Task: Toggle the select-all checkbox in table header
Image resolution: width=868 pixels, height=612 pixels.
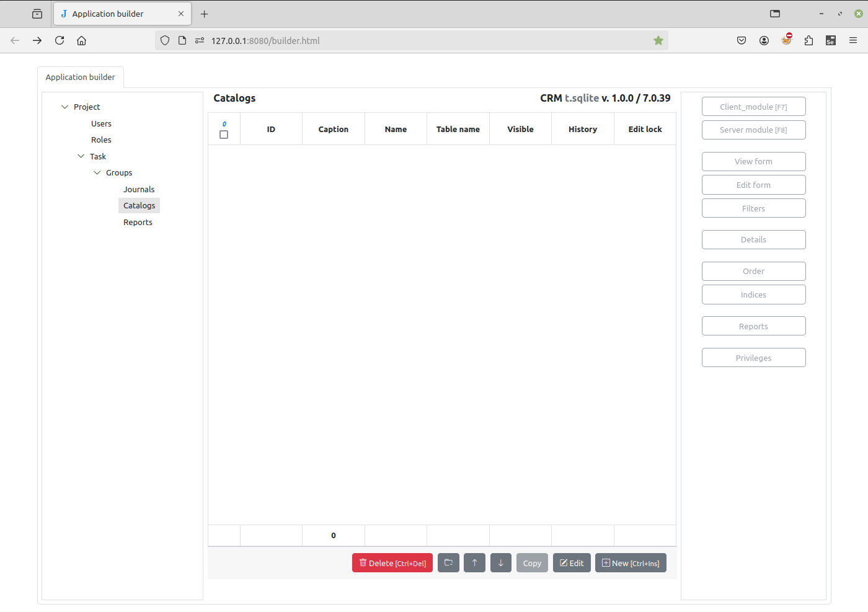Action: point(224,135)
